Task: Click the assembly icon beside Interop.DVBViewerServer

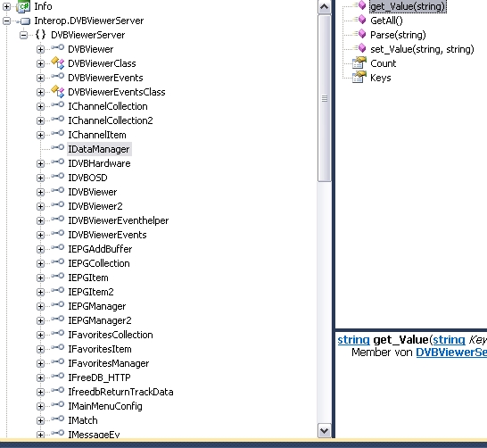Action: [x=24, y=21]
